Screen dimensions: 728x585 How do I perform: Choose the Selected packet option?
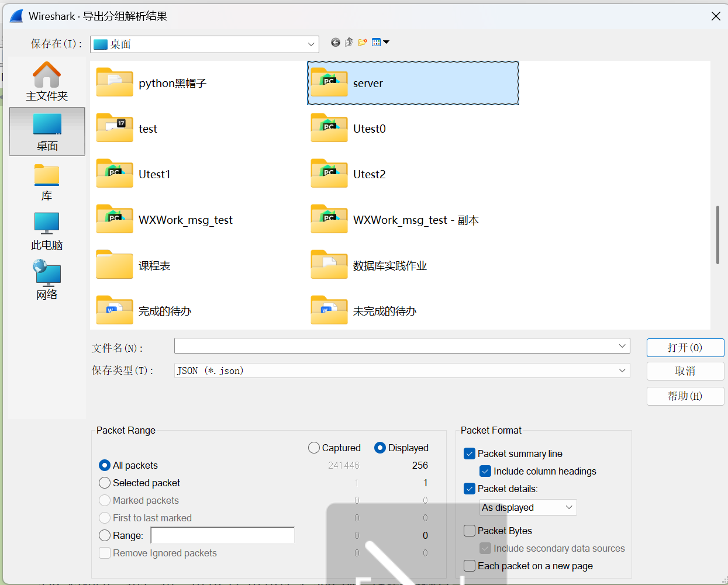click(x=105, y=483)
